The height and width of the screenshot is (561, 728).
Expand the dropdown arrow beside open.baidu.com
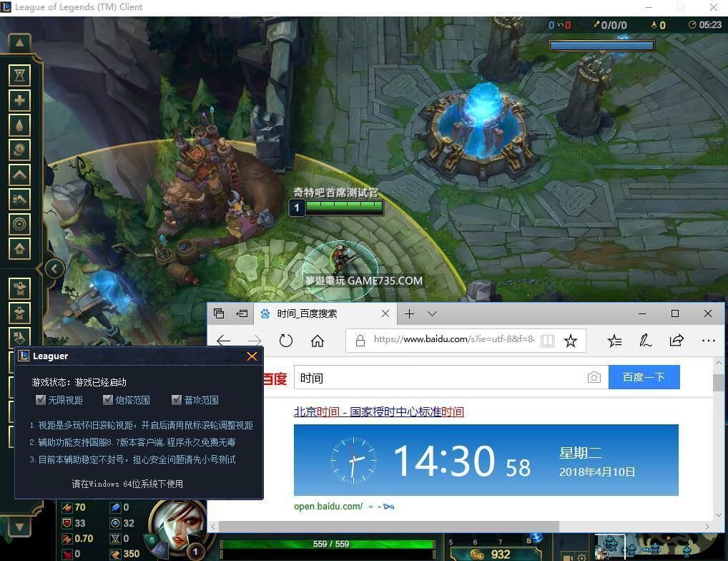click(x=370, y=507)
